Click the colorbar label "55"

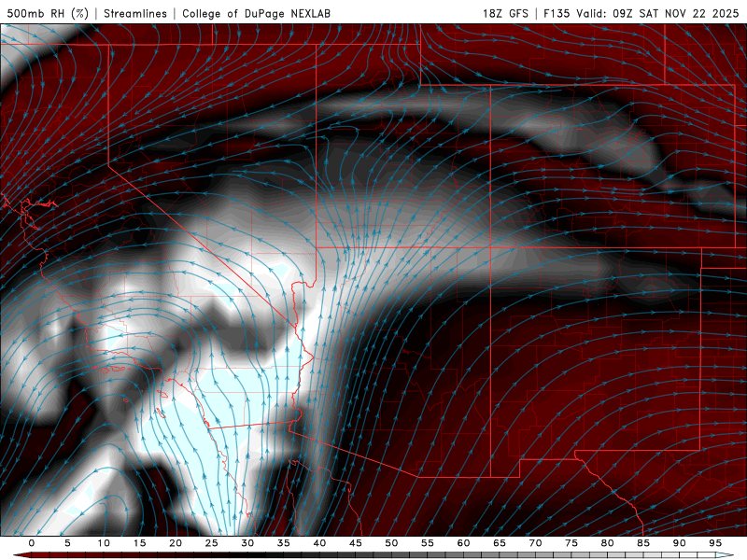(428, 543)
